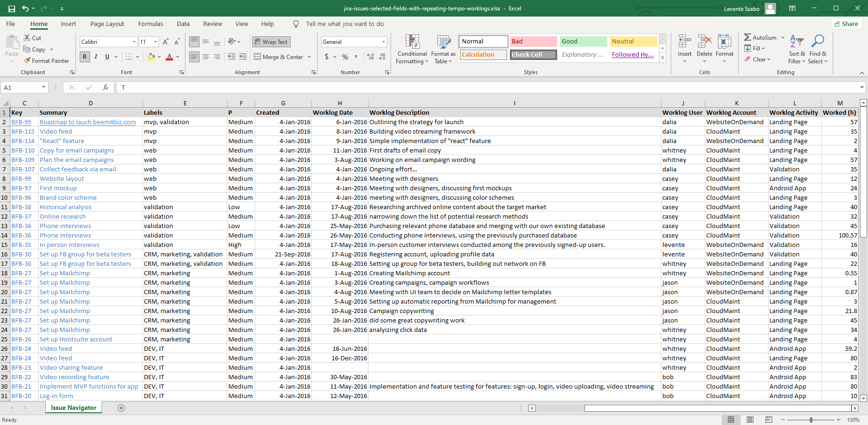Screen dimensions: 868x425
Task: Open the General number format dropdown
Action: coord(384,42)
